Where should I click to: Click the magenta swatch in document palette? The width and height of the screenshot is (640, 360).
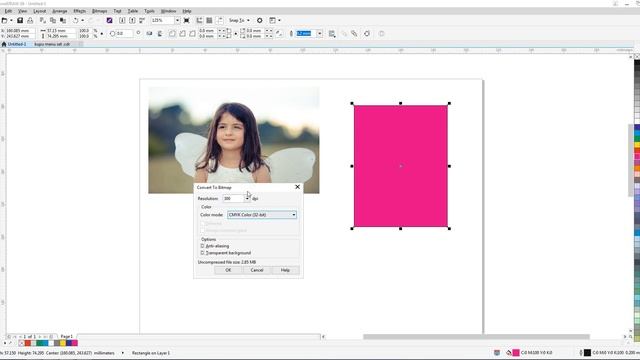coord(75,343)
